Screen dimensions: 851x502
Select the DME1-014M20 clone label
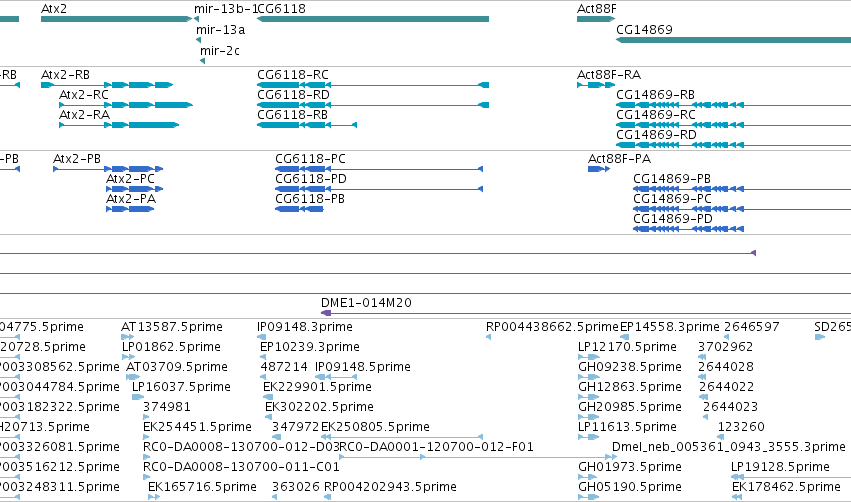pyautogui.click(x=366, y=303)
